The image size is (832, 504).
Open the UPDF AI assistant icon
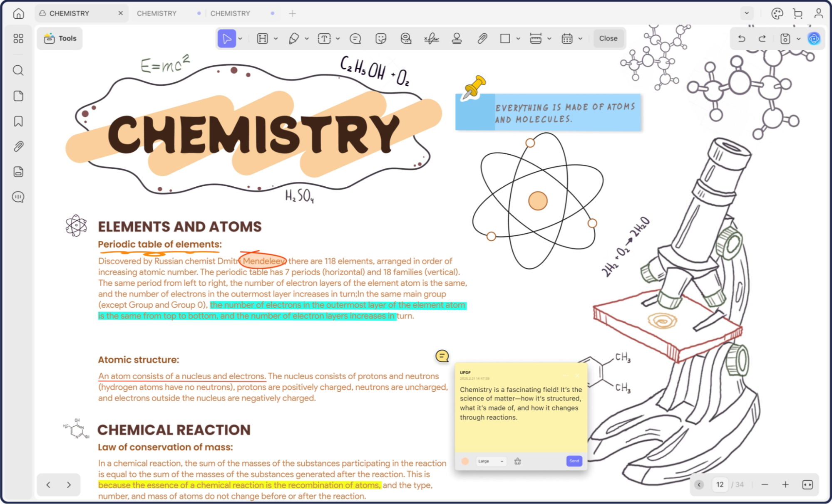814,39
